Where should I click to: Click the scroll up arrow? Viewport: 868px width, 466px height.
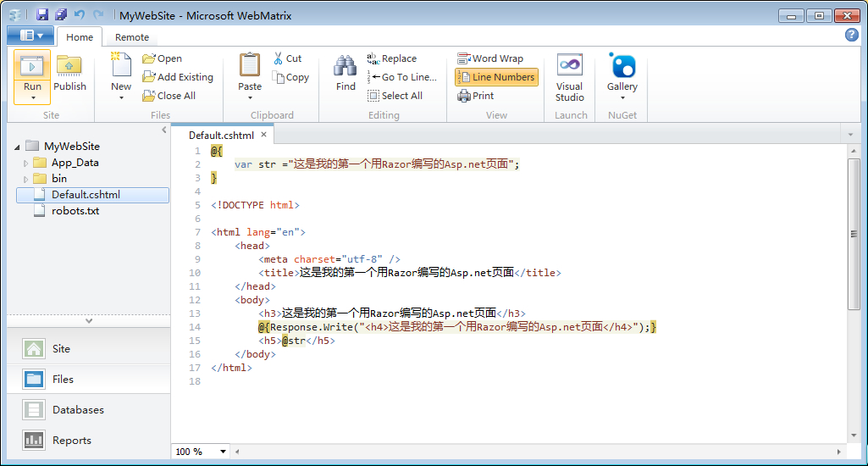click(854, 151)
